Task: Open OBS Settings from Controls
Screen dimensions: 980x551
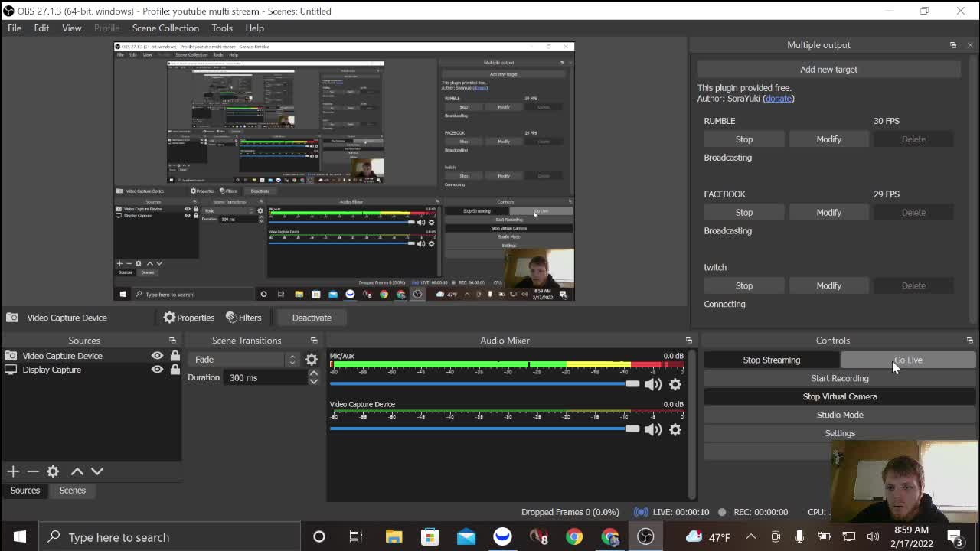Action: (840, 433)
